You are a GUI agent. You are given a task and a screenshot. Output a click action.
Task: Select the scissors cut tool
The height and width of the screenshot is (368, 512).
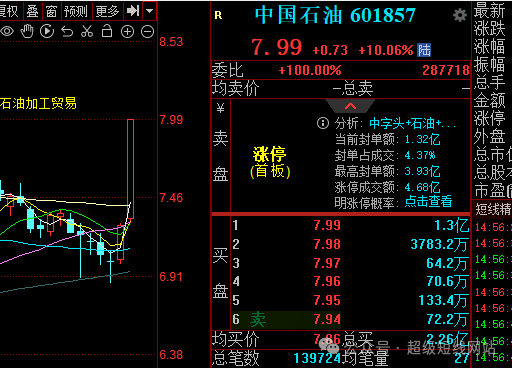[87, 31]
